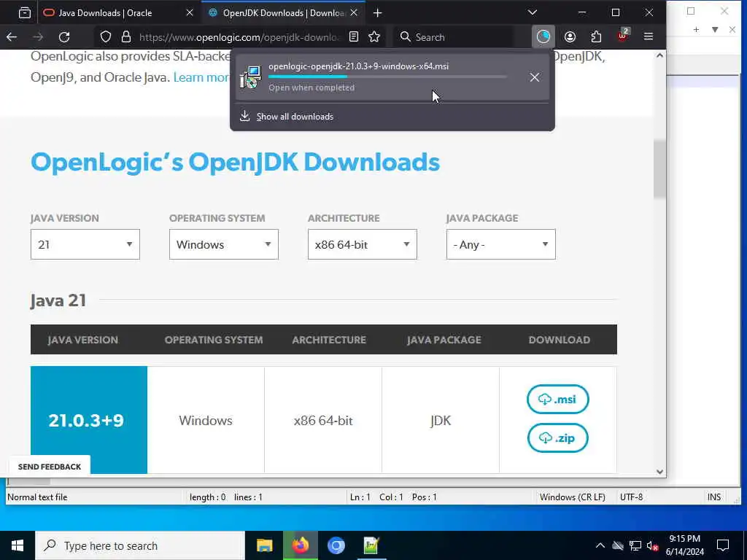This screenshot has width=747, height=560.
Task: Click the address bar URL field
Action: [239, 37]
